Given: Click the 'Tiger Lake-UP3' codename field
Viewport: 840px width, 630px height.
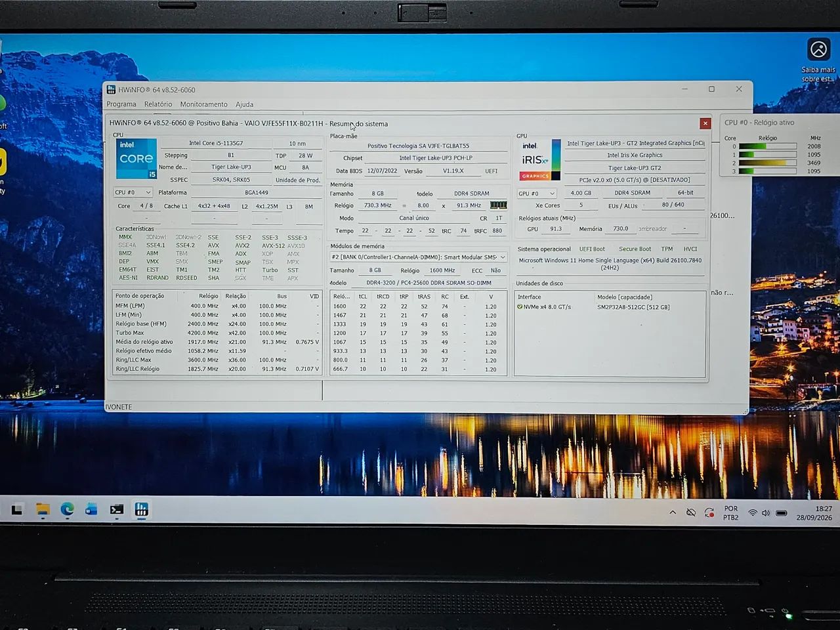Looking at the screenshot, I should click(x=231, y=167).
